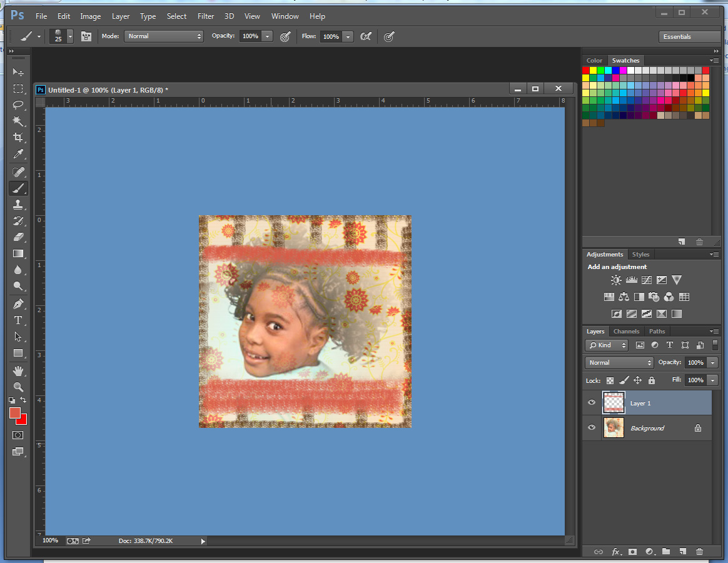Toggle the brush panel button
This screenshot has height=563, width=728.
coord(86,36)
